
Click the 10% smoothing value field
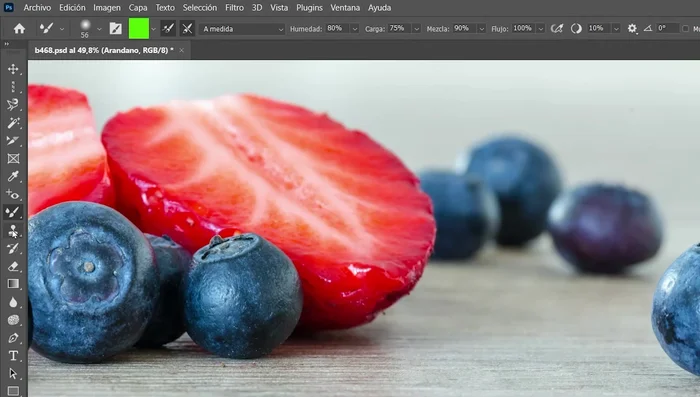tap(599, 29)
